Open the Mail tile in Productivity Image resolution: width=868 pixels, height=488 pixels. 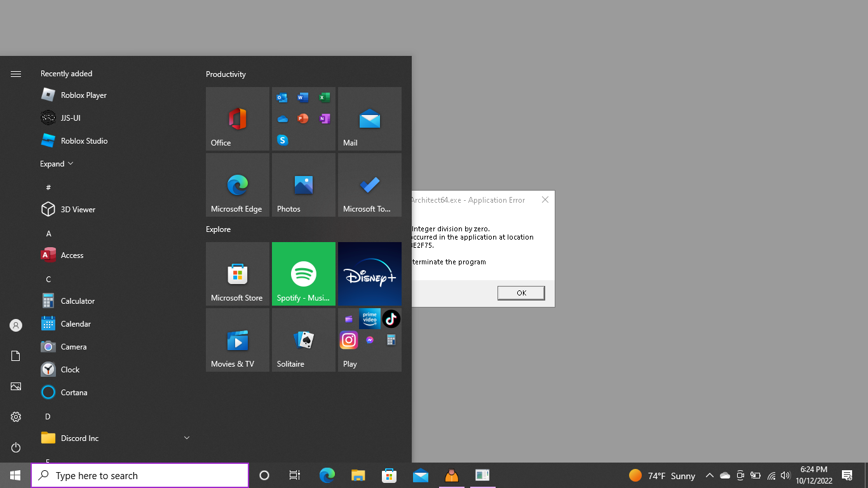point(370,119)
